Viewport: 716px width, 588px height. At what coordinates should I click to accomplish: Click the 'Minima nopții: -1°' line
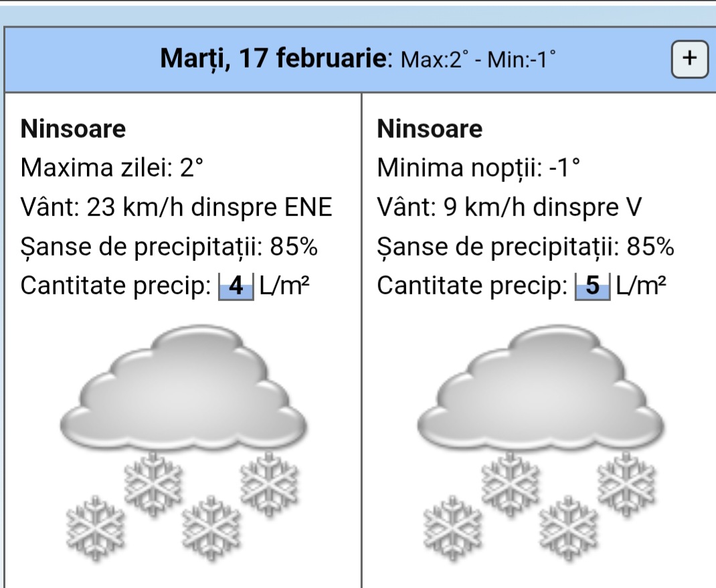[x=478, y=168]
